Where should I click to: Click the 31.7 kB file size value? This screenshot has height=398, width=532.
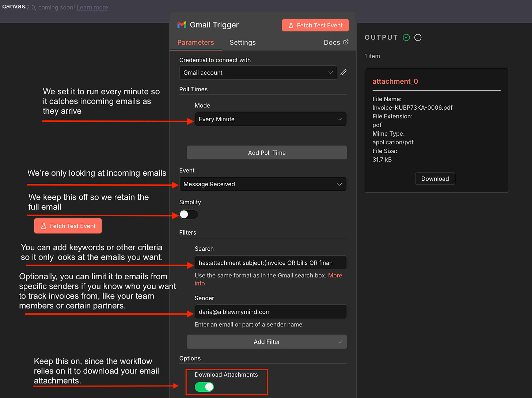(x=382, y=159)
